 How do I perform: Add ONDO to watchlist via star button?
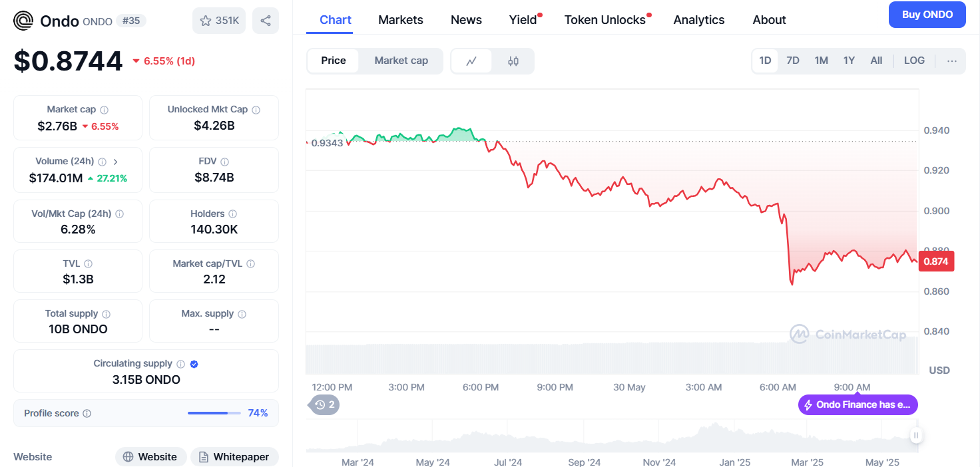[219, 21]
